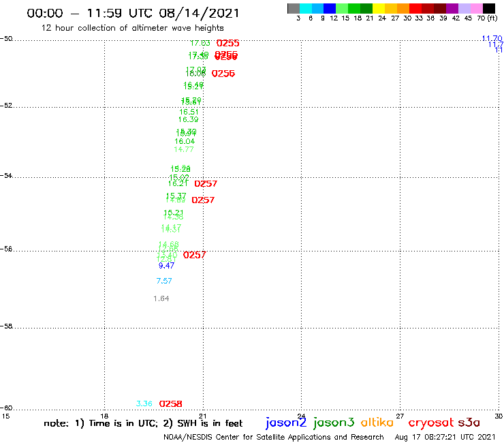The height and width of the screenshot is (443, 504).
Task: Select the purple swatch in height legend
Action: click(452, 8)
